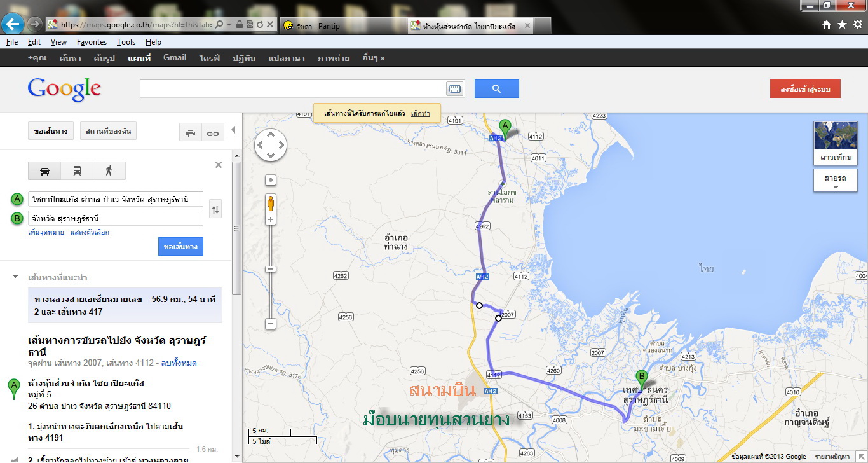The width and height of the screenshot is (868, 463).
Task: Click the green marker A on the map
Action: point(505,129)
